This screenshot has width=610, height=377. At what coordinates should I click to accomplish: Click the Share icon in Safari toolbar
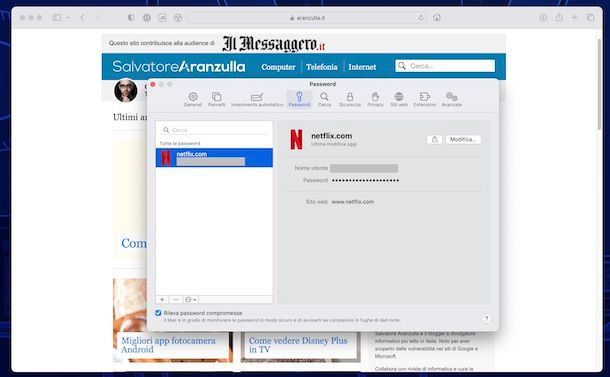point(559,18)
